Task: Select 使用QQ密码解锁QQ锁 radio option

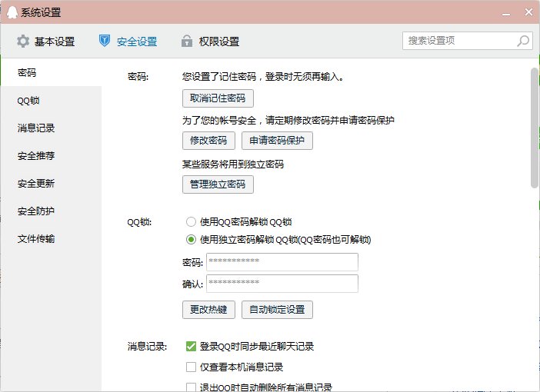Action: [x=191, y=221]
